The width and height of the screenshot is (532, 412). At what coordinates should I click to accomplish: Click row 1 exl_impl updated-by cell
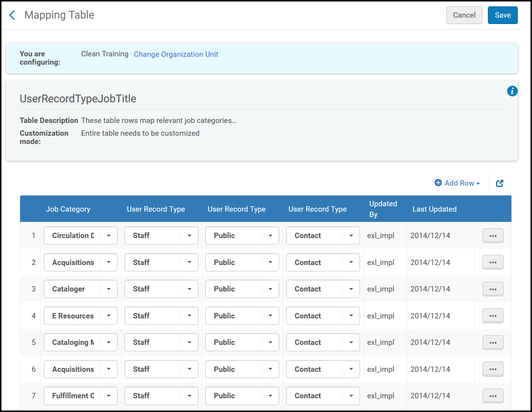point(380,236)
